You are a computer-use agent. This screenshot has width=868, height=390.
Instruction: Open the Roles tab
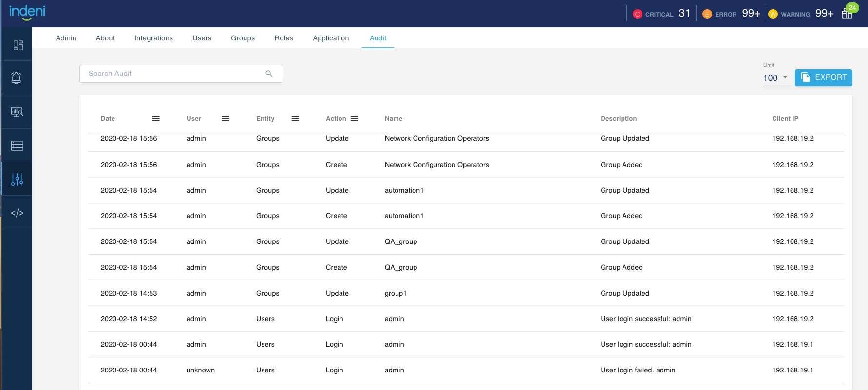pos(283,38)
